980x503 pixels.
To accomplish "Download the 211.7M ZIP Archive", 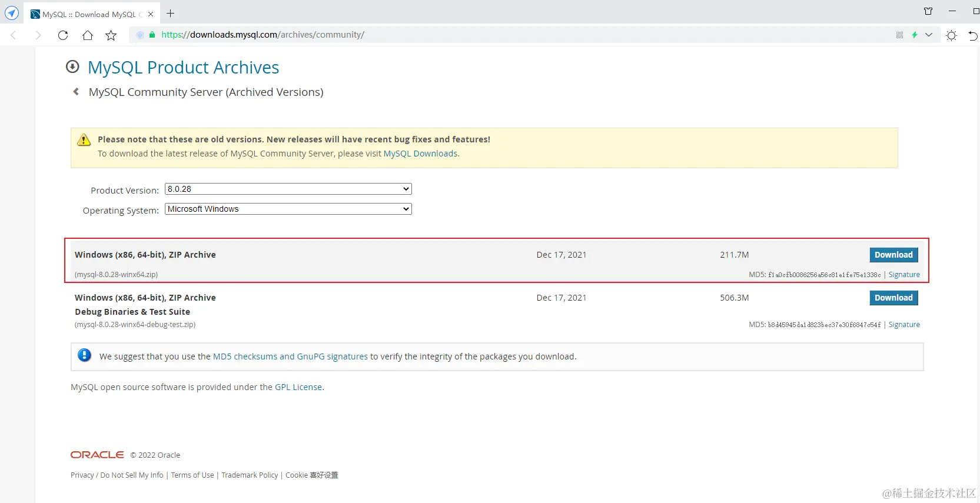I will coord(893,255).
